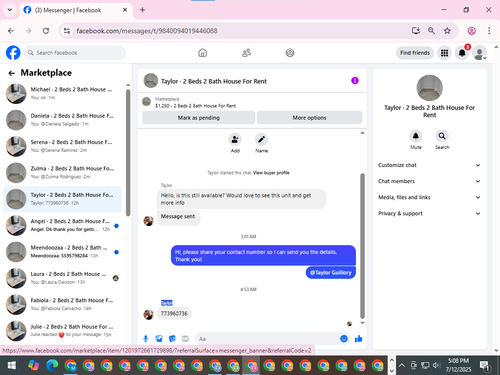The height and width of the screenshot is (375, 500).
Task: Expand Customize chat section
Action: tap(429, 165)
